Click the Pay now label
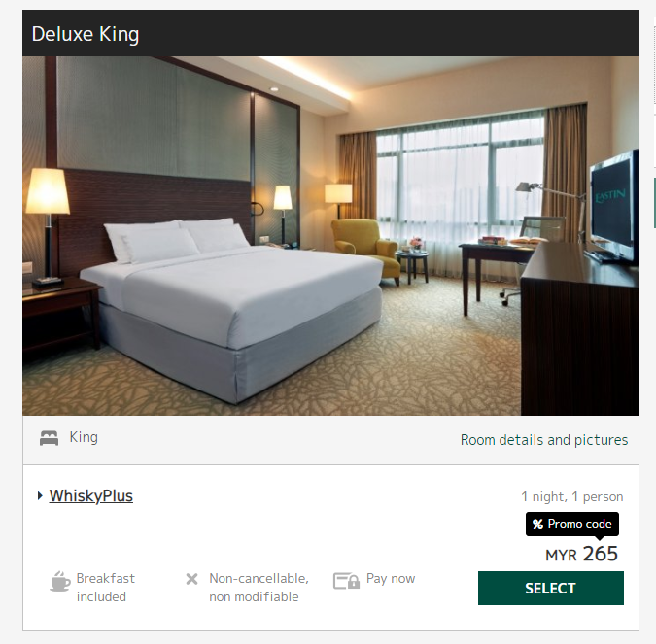Screen dimensions: 656x644 [391, 578]
